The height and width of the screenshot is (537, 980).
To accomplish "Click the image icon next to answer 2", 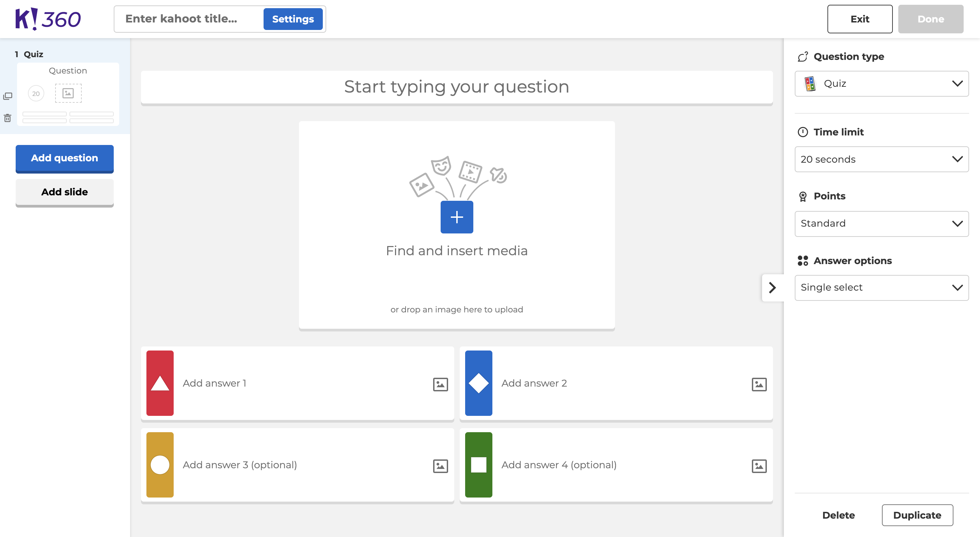I will [760, 384].
